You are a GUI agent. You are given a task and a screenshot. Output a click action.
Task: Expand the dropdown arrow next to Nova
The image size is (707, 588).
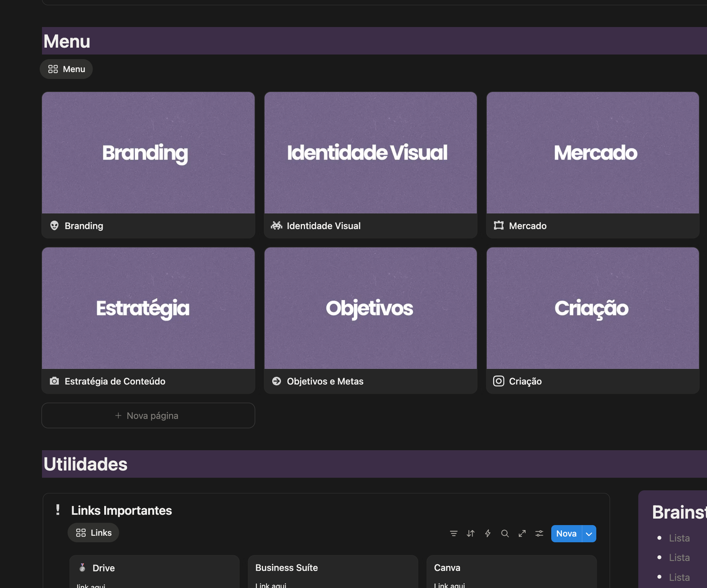click(x=589, y=534)
